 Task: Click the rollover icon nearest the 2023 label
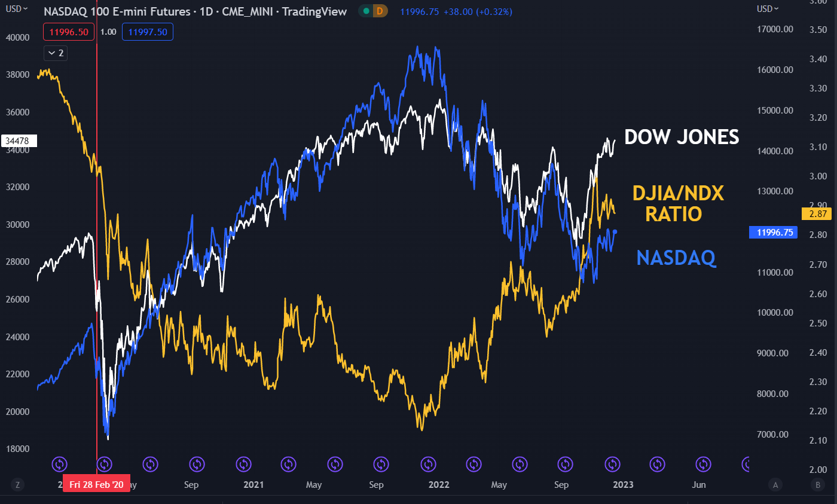point(612,464)
